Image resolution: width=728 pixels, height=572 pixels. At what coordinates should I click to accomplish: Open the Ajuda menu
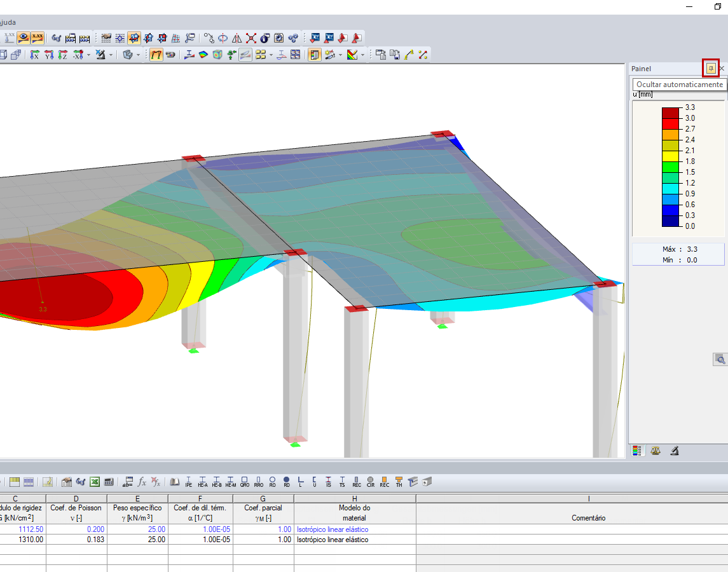coord(7,22)
